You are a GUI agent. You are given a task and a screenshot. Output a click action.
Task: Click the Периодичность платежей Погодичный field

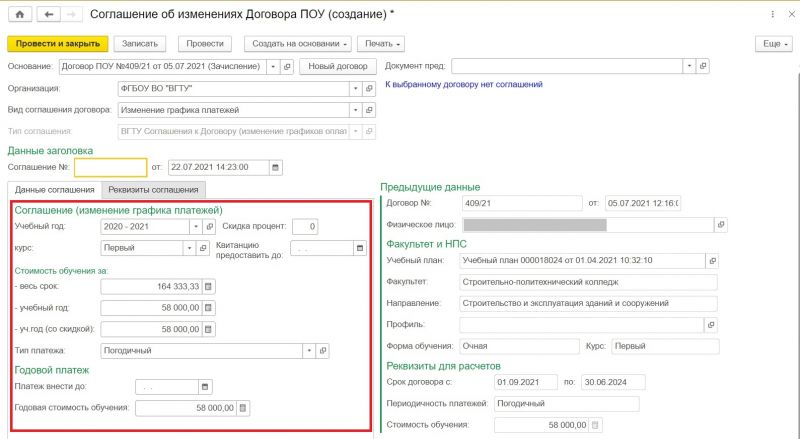coord(567,404)
